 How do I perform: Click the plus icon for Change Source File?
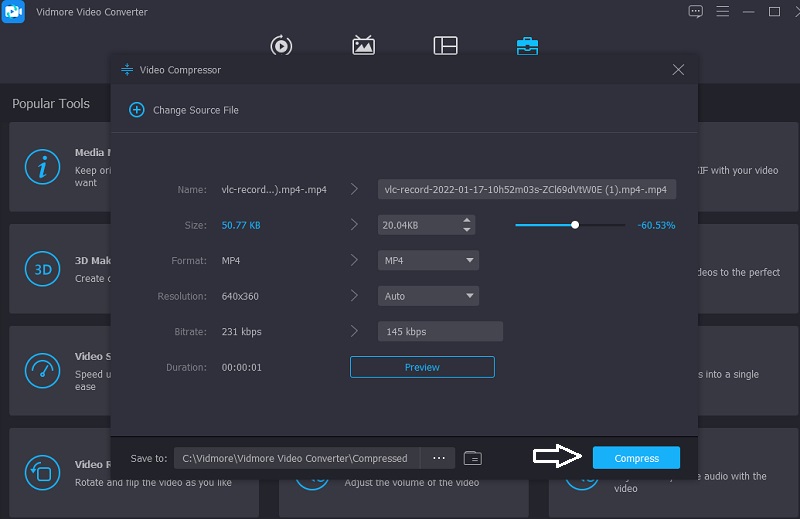pos(137,110)
